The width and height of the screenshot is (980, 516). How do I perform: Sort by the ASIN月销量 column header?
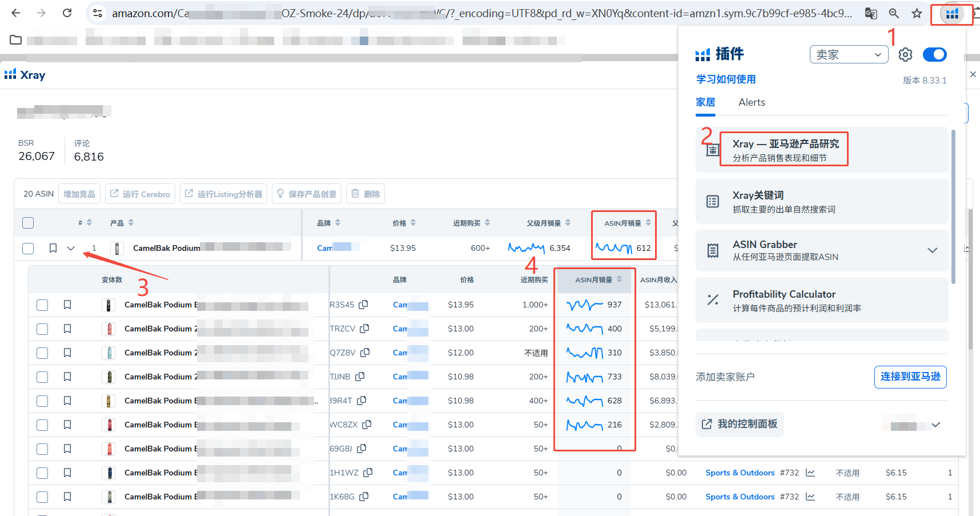[623, 223]
